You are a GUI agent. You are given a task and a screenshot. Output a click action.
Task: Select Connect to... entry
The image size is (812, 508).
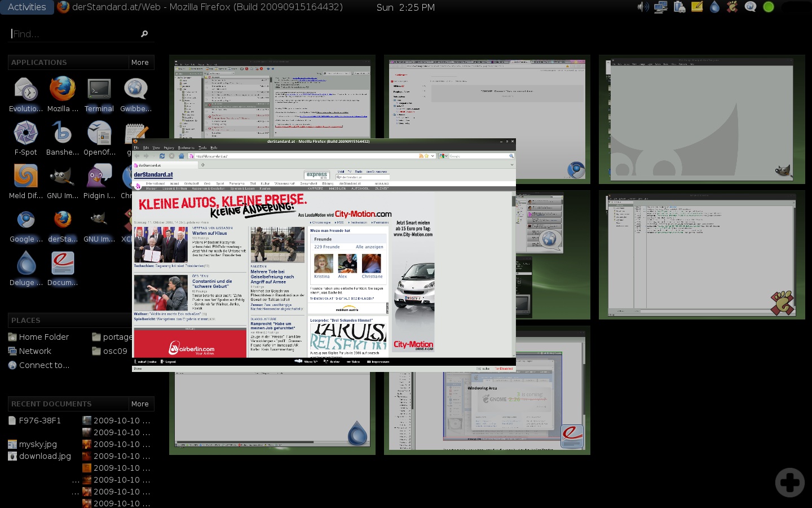pos(39,365)
